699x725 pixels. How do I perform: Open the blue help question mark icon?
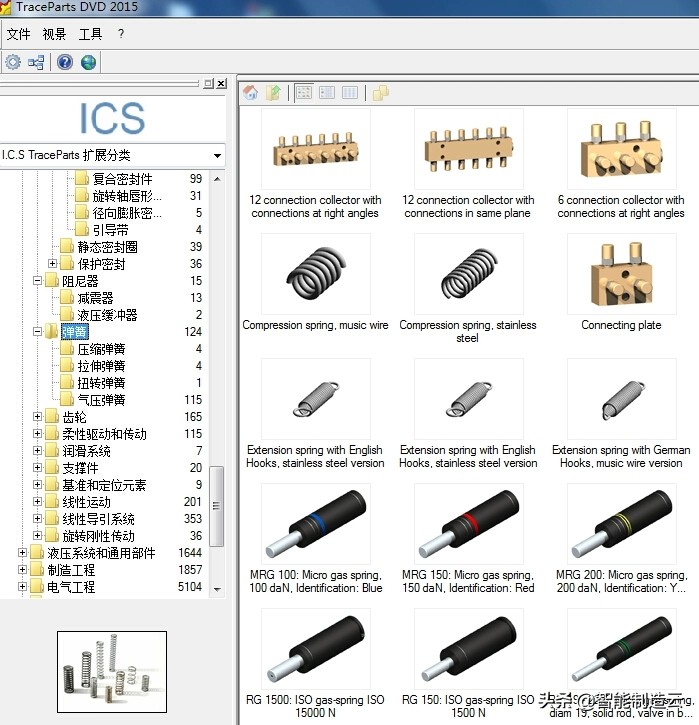click(65, 62)
